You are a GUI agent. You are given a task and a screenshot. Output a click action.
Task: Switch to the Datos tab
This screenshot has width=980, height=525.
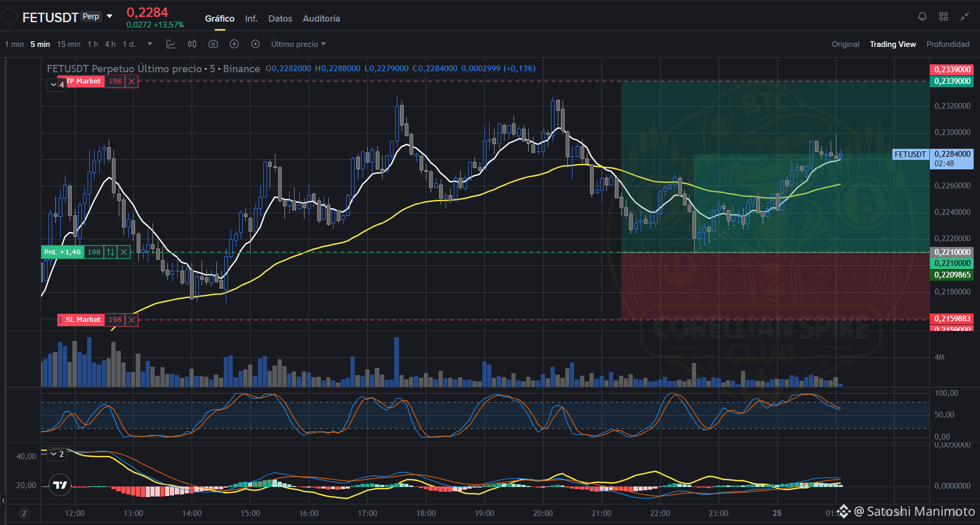point(280,18)
